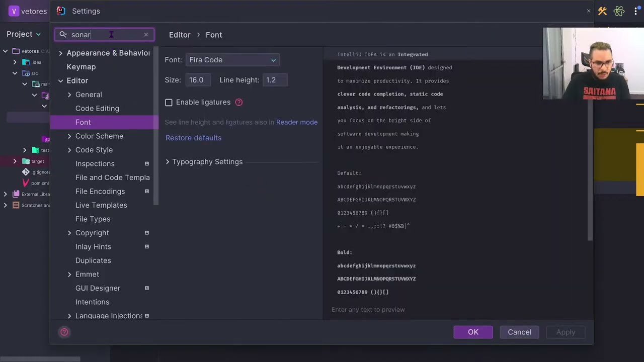Screen dimensions: 644x362
Task: Expand Appearance & Behavior settings group
Action: tap(61, 53)
